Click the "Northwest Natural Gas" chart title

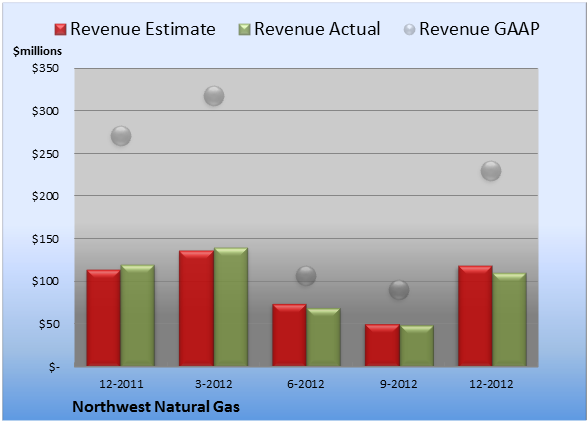(156, 407)
